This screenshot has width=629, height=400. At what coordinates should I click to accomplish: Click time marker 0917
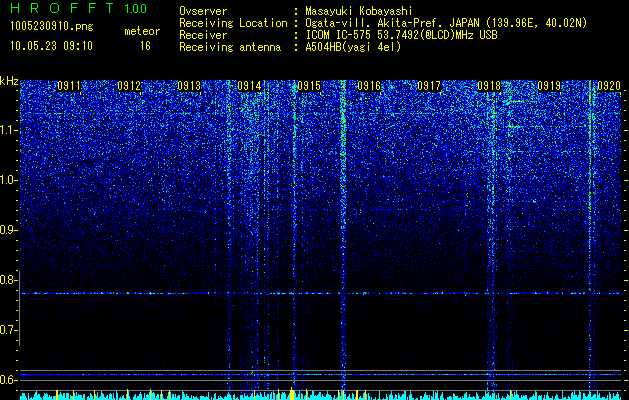point(429,86)
